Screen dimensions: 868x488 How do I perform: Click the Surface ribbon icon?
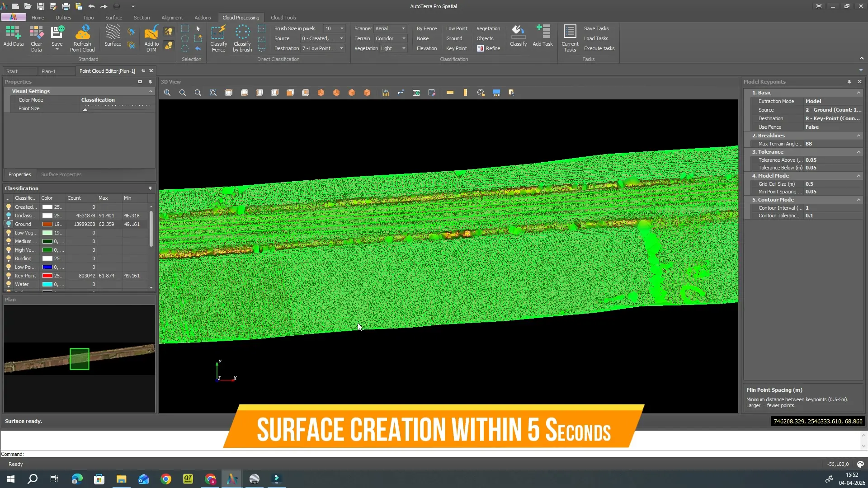coord(113,36)
